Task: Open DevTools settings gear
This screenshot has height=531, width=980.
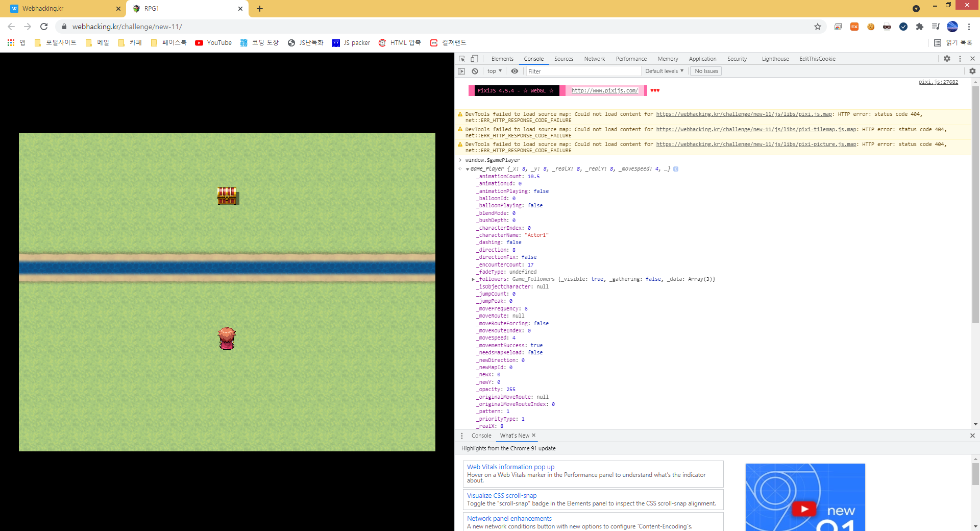Action: tap(947, 59)
